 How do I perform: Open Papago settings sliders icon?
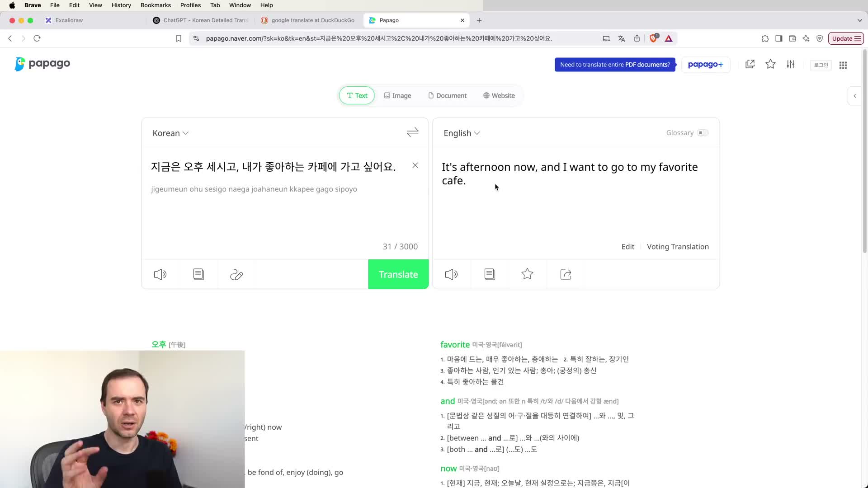point(790,65)
